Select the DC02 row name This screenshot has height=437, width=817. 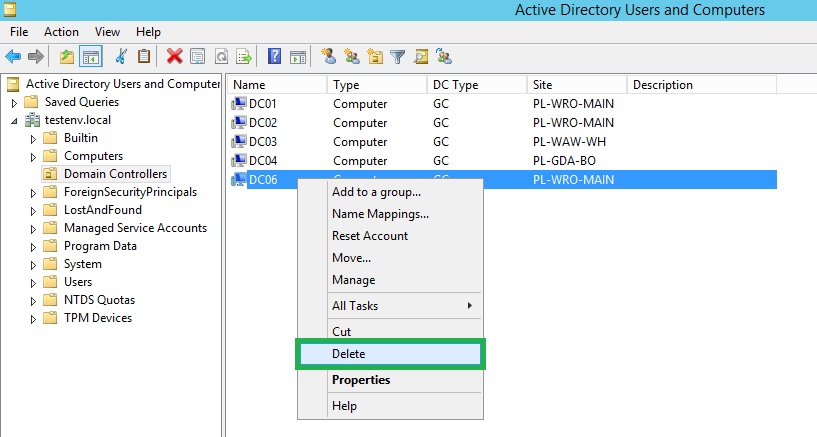coord(263,123)
